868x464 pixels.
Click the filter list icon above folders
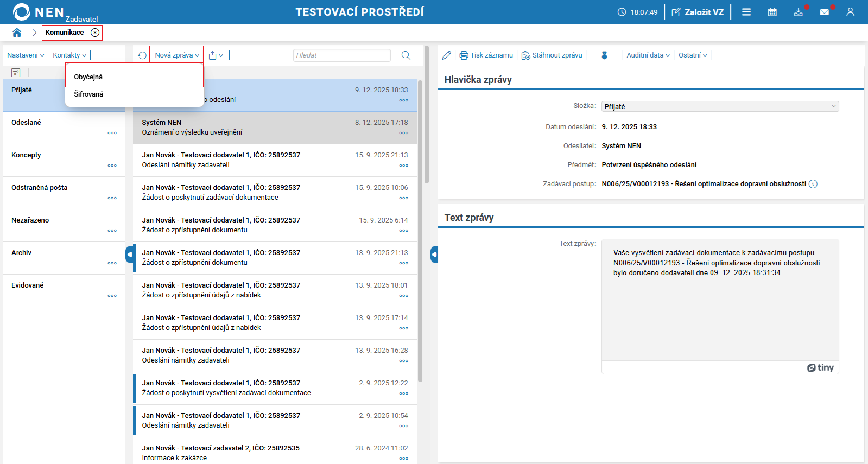(x=16, y=73)
